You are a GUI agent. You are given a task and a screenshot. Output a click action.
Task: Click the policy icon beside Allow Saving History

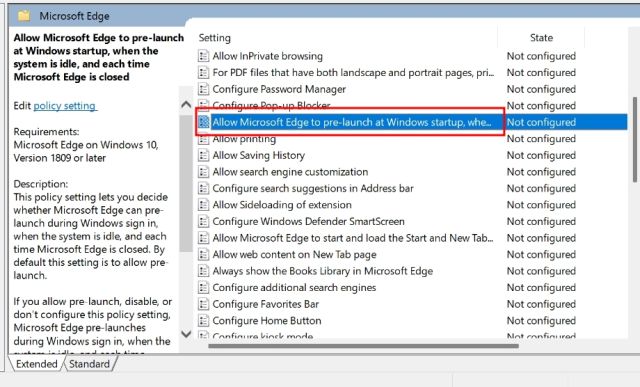tap(203, 155)
